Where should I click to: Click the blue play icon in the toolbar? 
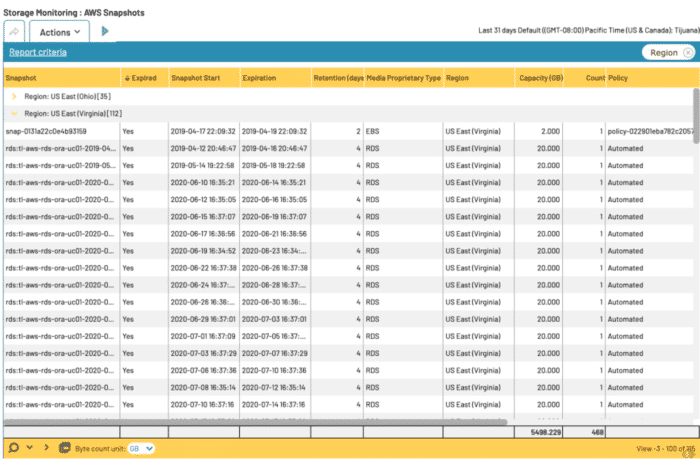[105, 32]
